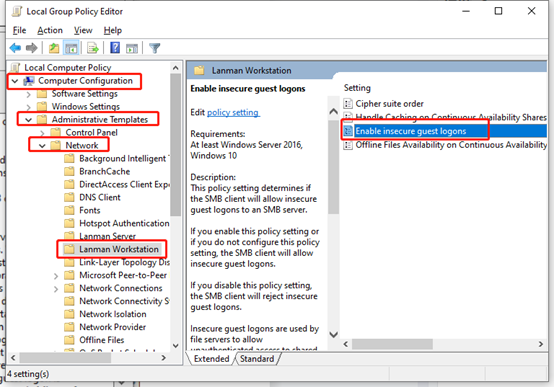Image resolution: width=554 pixels, height=387 pixels.
Task: Click the BranchCache folder icon
Action: click(x=69, y=171)
